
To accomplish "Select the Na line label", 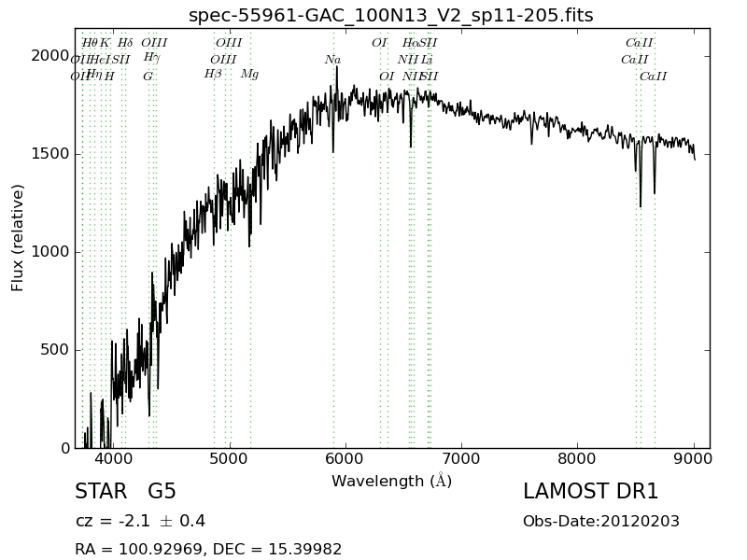I will tap(332, 60).
